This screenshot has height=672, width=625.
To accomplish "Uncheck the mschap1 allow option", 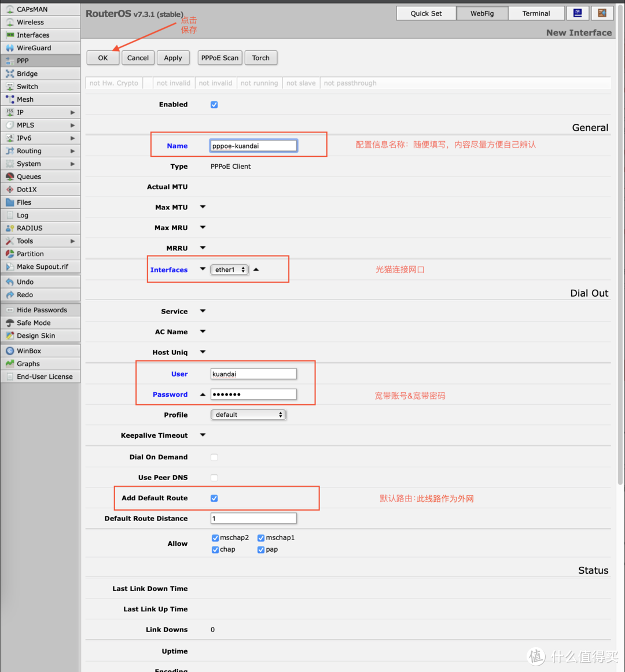I will pyautogui.click(x=261, y=538).
